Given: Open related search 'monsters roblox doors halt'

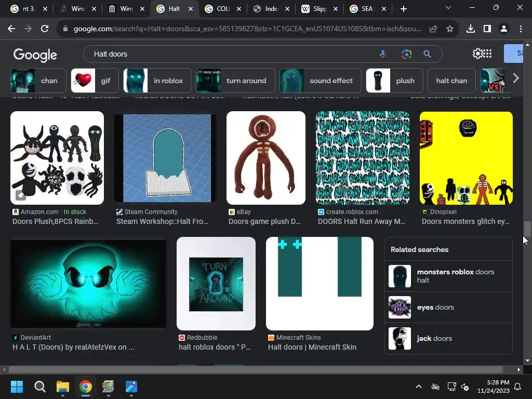Looking at the screenshot, I should click(x=448, y=276).
